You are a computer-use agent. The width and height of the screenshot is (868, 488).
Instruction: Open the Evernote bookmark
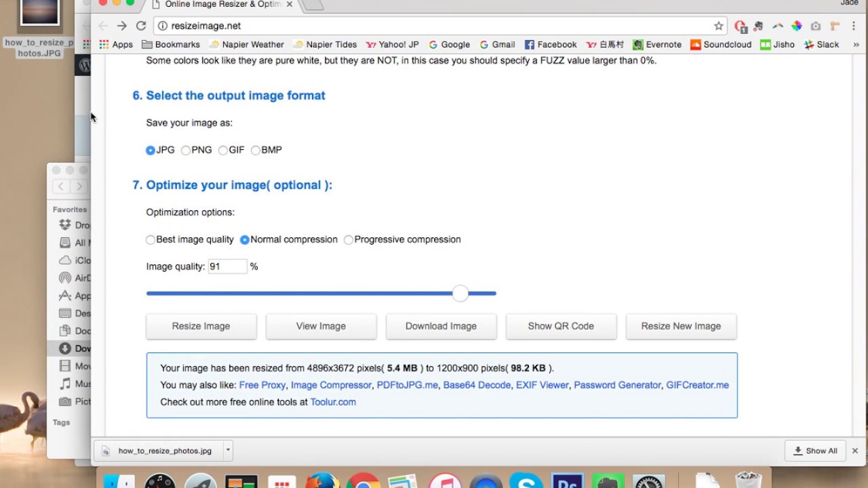click(657, 45)
